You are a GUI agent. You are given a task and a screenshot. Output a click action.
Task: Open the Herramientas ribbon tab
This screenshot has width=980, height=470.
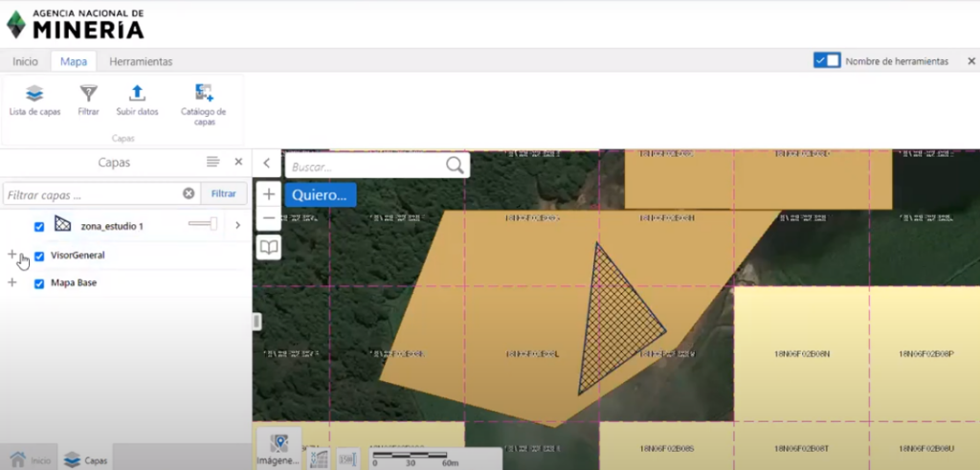tap(141, 62)
